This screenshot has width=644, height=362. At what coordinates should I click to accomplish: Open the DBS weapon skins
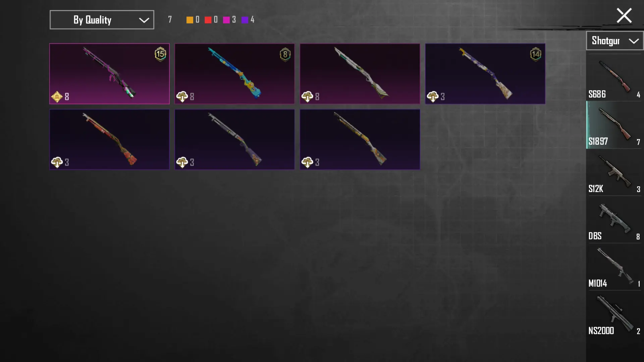pyautogui.click(x=614, y=220)
